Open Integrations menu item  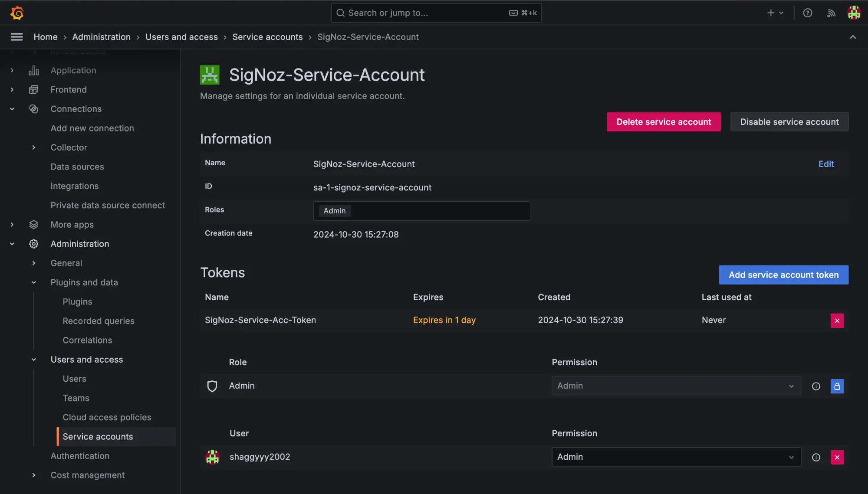coord(75,186)
